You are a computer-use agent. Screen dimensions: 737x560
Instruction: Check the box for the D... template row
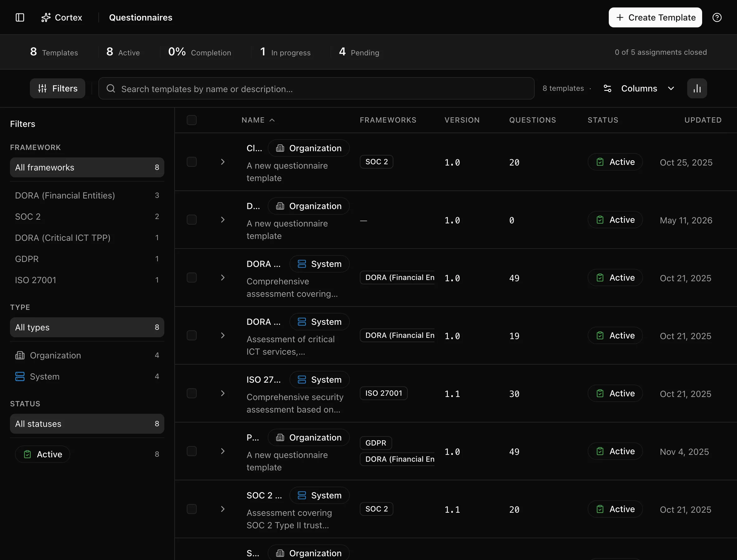click(x=192, y=220)
